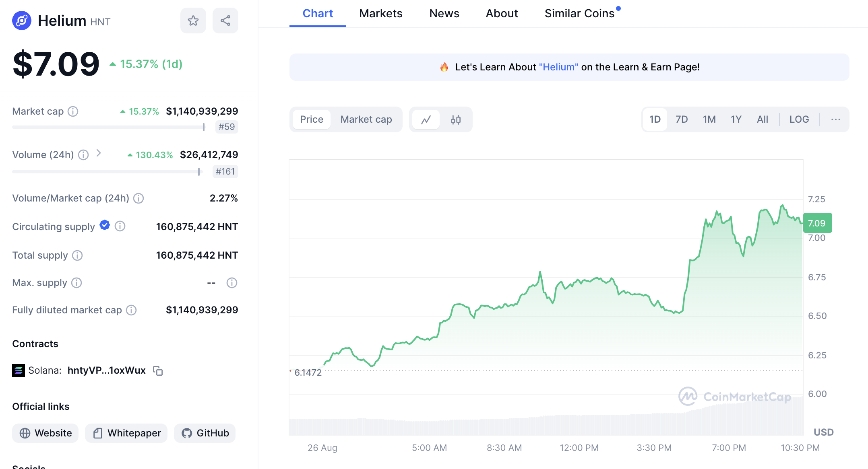Click the Volume rank #161 badge

click(x=225, y=172)
